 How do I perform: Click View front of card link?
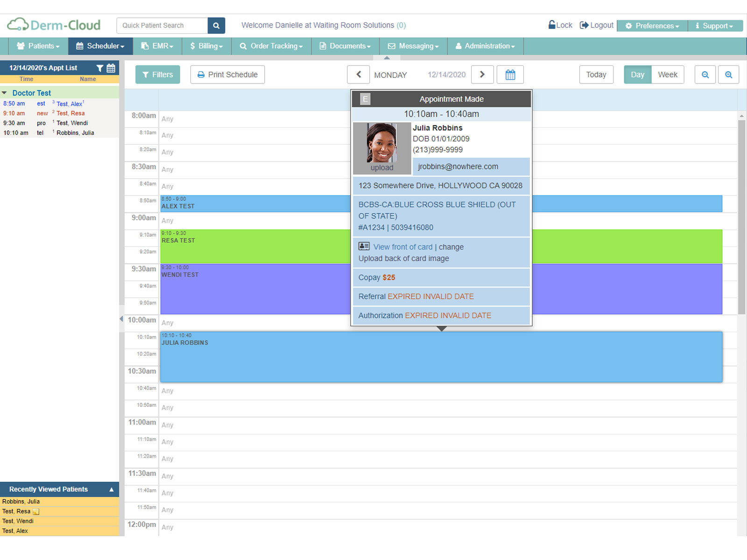pos(403,247)
